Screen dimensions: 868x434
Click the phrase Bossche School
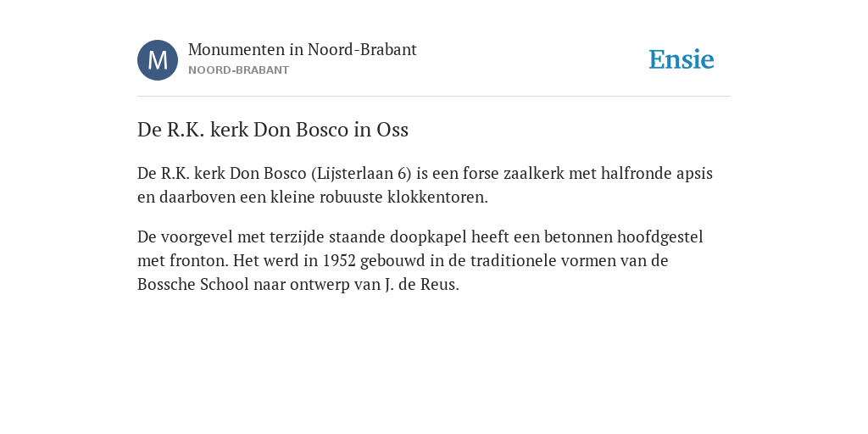tap(193, 285)
